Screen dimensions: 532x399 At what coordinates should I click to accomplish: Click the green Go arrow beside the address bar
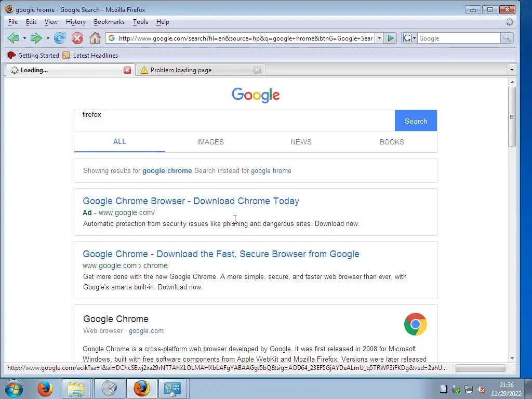(391, 38)
